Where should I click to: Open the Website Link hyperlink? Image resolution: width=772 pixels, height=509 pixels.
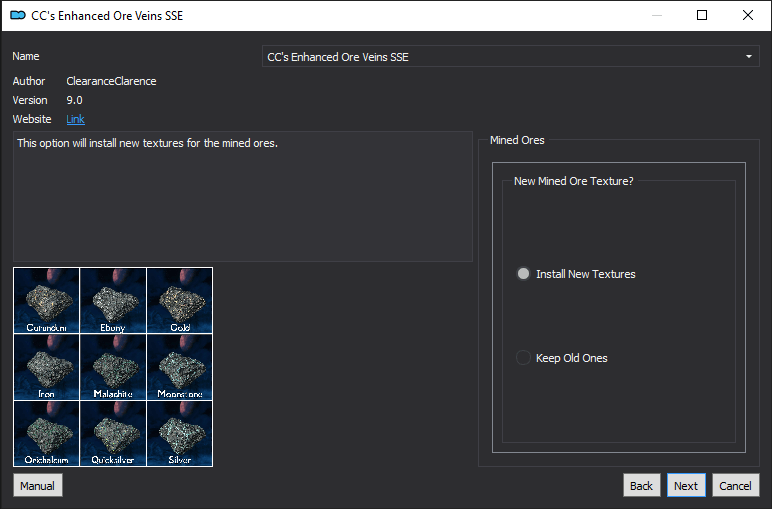pyautogui.click(x=75, y=119)
